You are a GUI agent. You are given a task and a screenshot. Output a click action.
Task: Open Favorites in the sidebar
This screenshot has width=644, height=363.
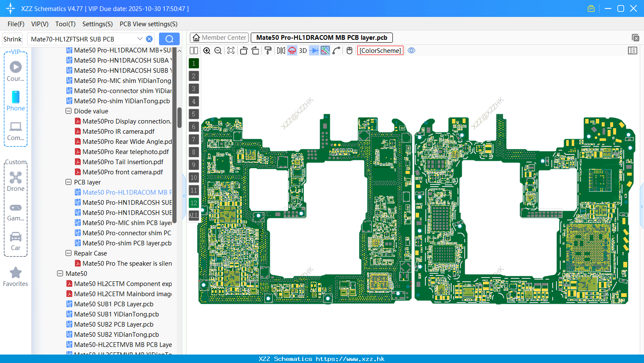click(x=16, y=277)
